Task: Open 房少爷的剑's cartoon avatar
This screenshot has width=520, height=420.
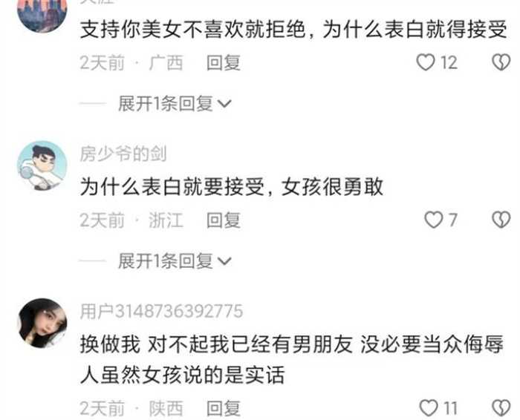Action: pyautogui.click(x=42, y=165)
